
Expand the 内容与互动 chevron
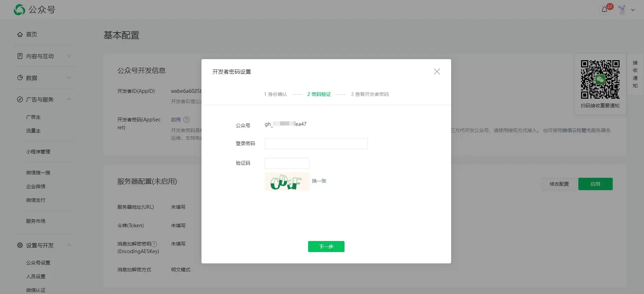tap(69, 56)
